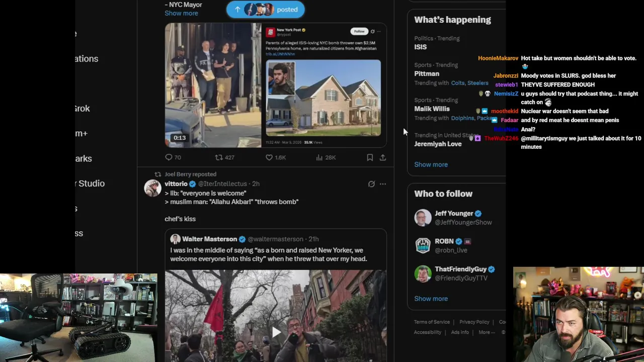Open more options on vittorio's tweet
Viewport: 644px width, 362px height.
(383, 184)
